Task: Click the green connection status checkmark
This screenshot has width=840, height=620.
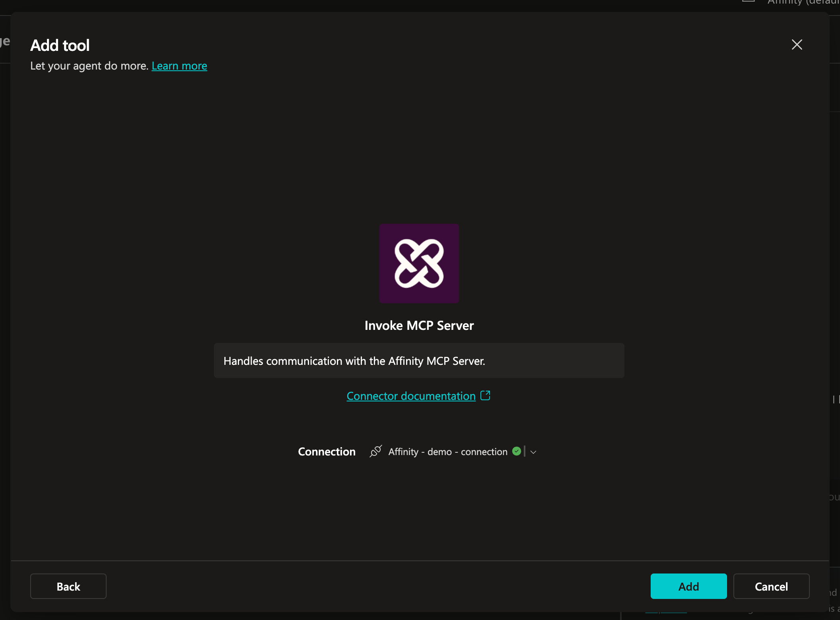Action: point(517,451)
